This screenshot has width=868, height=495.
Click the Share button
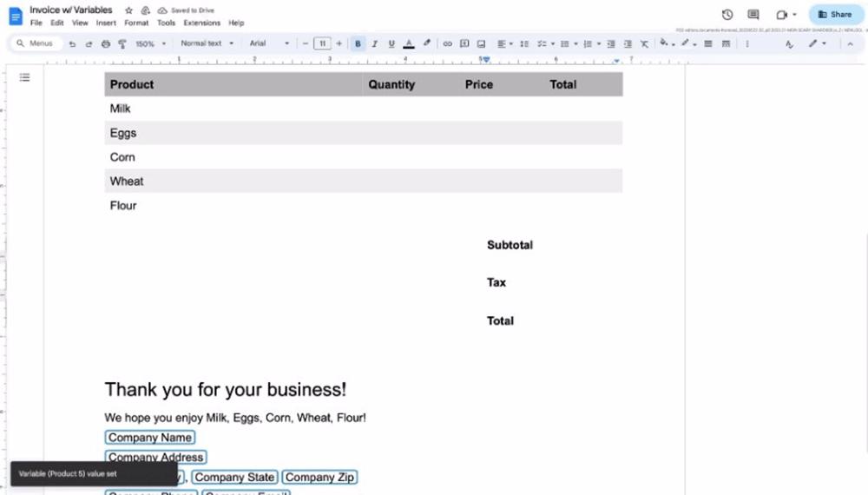click(x=835, y=15)
